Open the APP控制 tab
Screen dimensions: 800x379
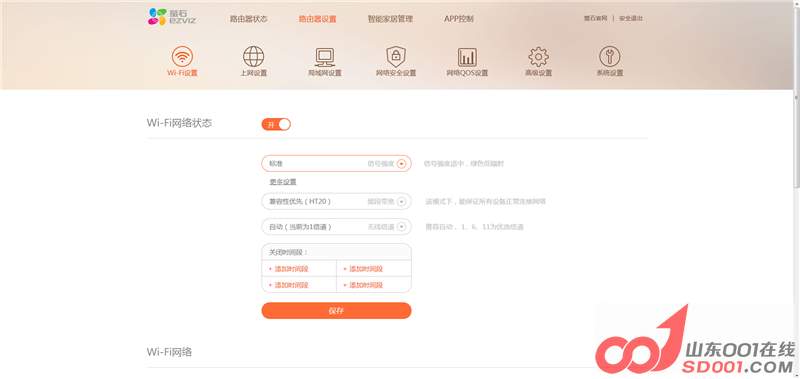[x=459, y=19]
